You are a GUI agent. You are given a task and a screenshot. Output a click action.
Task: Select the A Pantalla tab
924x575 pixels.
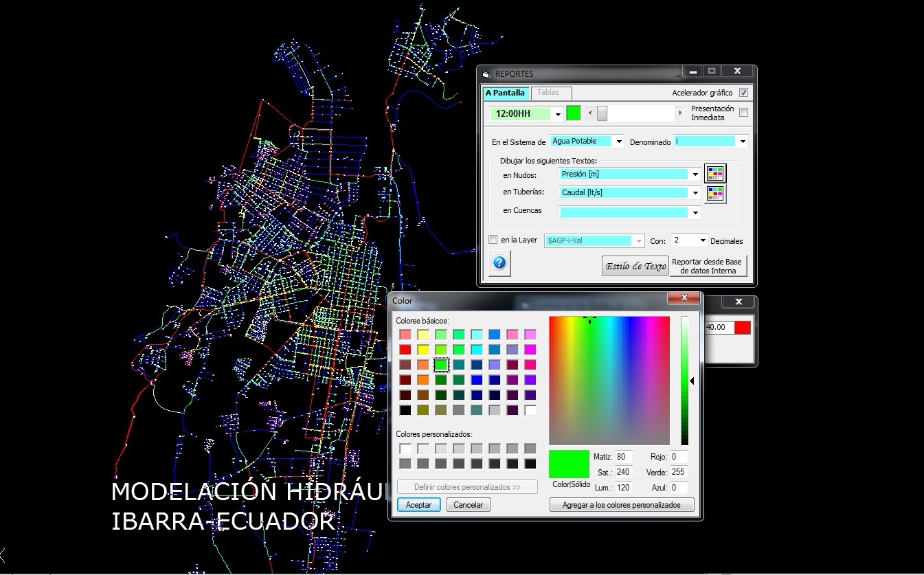504,93
